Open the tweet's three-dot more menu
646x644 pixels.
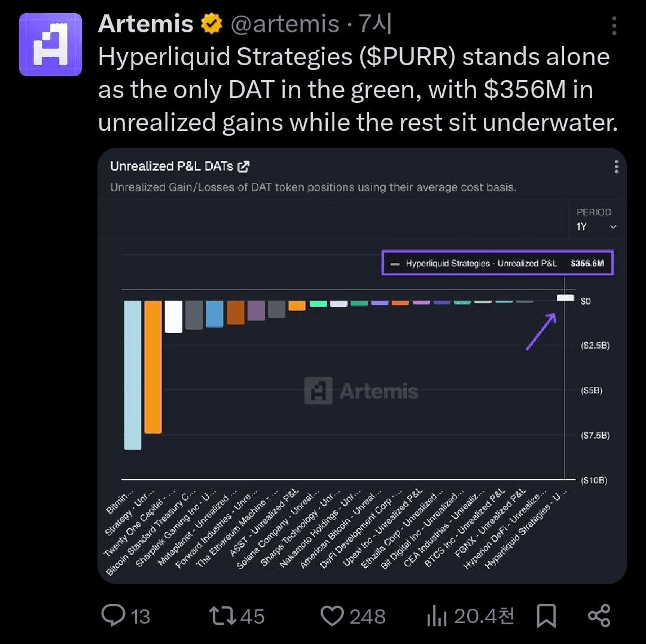pyautogui.click(x=614, y=25)
